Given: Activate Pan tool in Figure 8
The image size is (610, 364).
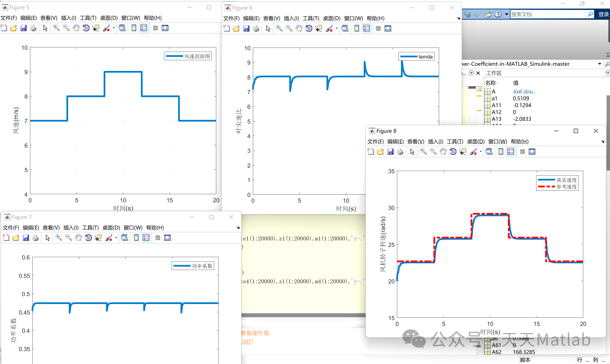Looking at the screenshot, I should point(443,152).
